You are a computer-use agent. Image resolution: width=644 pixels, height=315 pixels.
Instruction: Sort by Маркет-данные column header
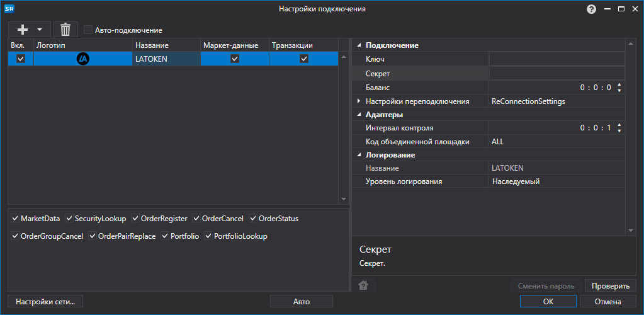click(235, 45)
